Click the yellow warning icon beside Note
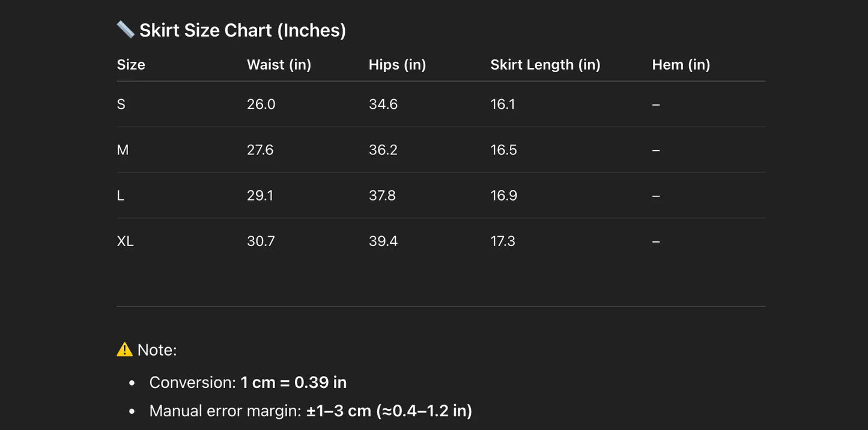 (124, 350)
